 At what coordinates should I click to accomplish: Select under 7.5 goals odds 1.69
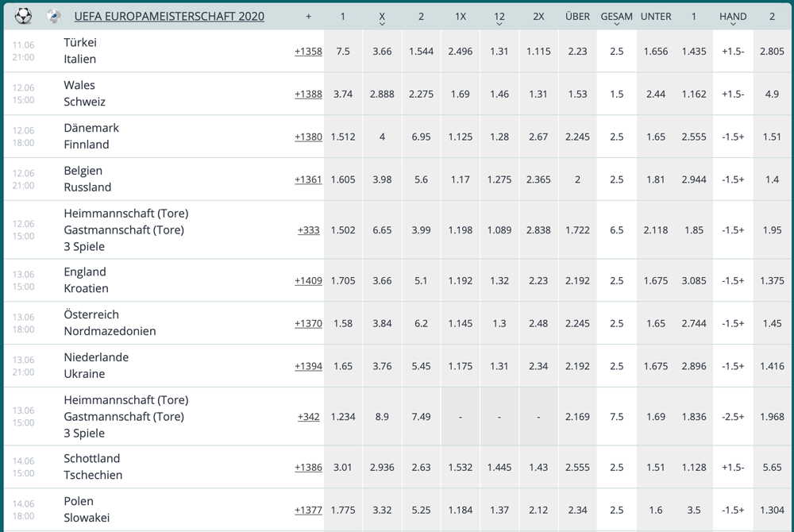(656, 417)
